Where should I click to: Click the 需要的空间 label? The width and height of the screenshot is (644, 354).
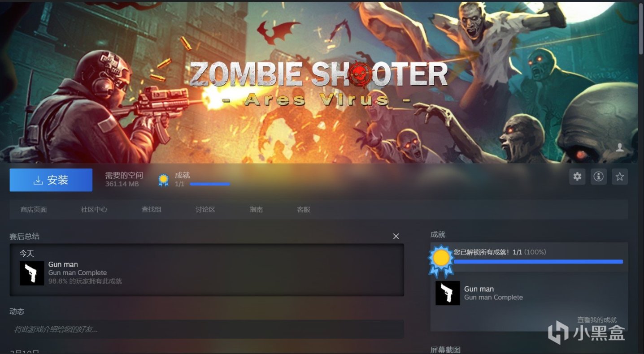point(124,175)
